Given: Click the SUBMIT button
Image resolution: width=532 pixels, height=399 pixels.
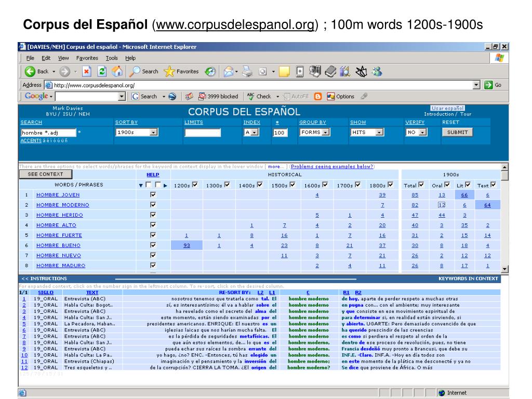Looking at the screenshot, I should (x=457, y=132).
